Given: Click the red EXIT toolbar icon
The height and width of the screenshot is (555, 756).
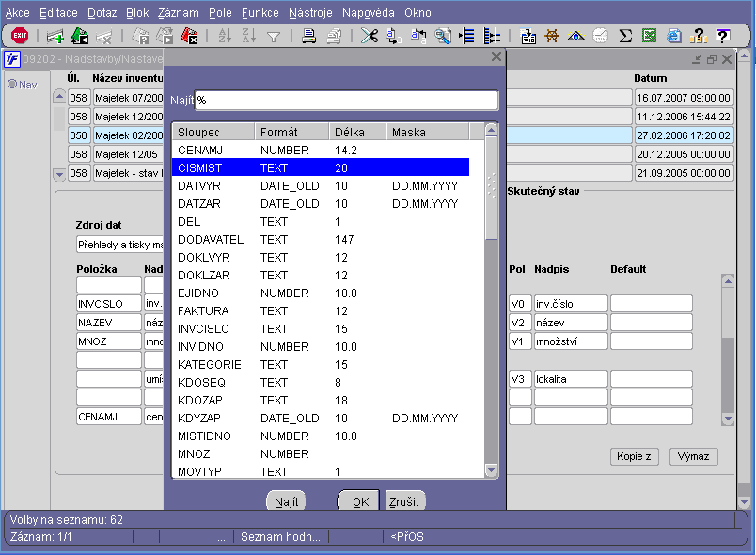Looking at the screenshot, I should point(19,36).
